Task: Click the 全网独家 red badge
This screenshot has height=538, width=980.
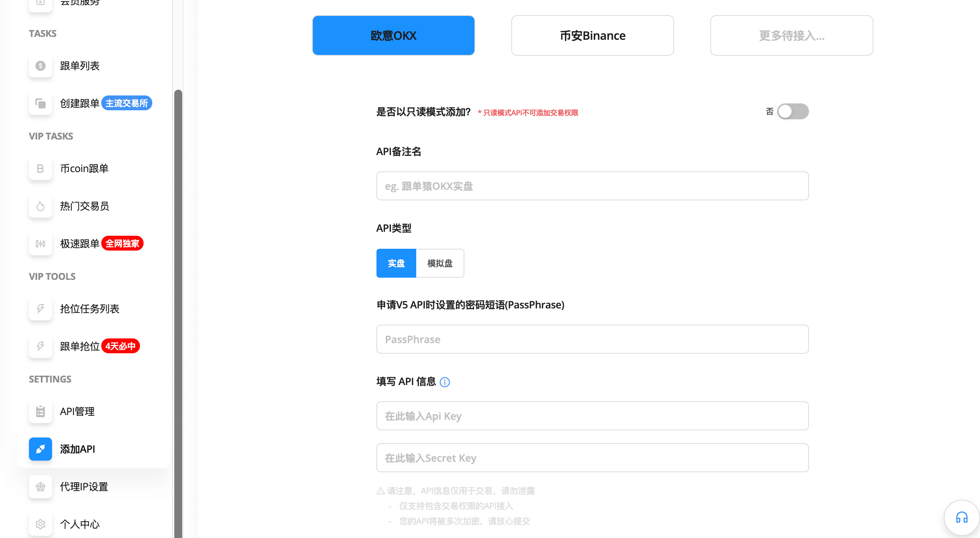Action: coord(122,243)
